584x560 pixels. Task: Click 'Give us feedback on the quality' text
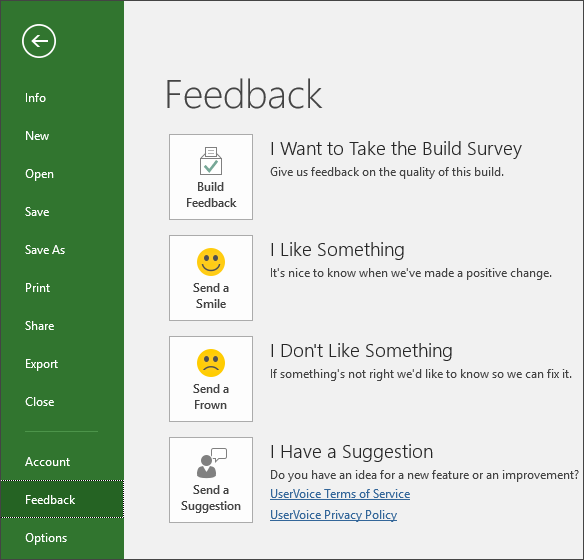(387, 172)
